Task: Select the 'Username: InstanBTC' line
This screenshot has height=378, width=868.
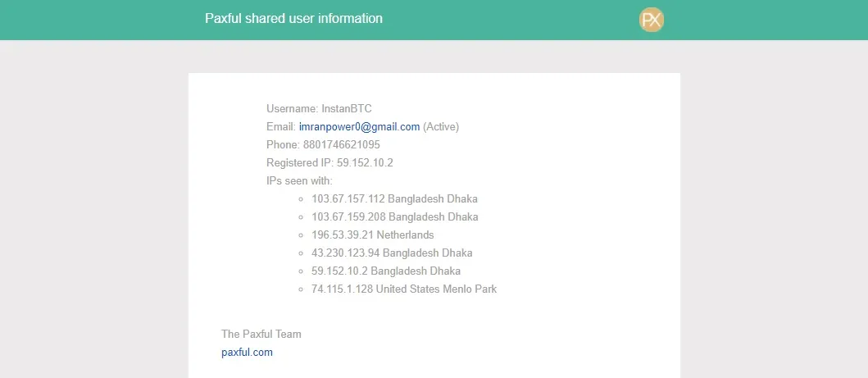Action: tap(319, 108)
